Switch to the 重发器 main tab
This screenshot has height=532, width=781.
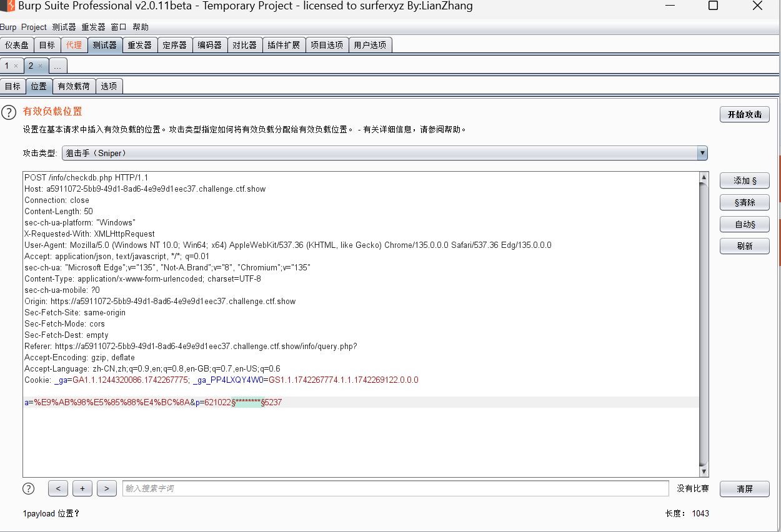[139, 45]
